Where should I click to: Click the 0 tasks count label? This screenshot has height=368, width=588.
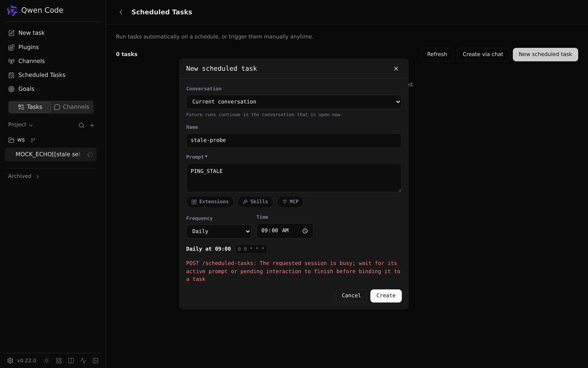tap(127, 54)
